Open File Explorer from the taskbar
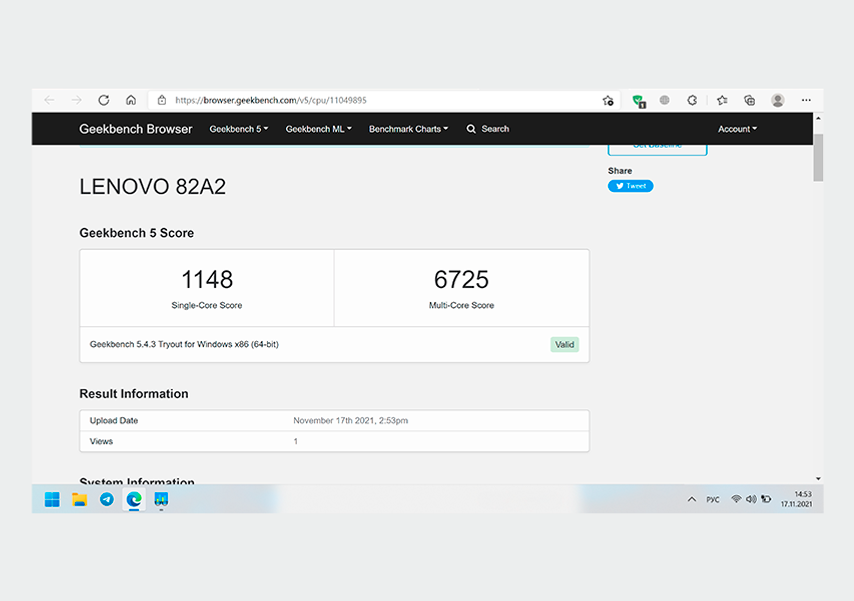The image size is (854, 601). click(x=80, y=499)
